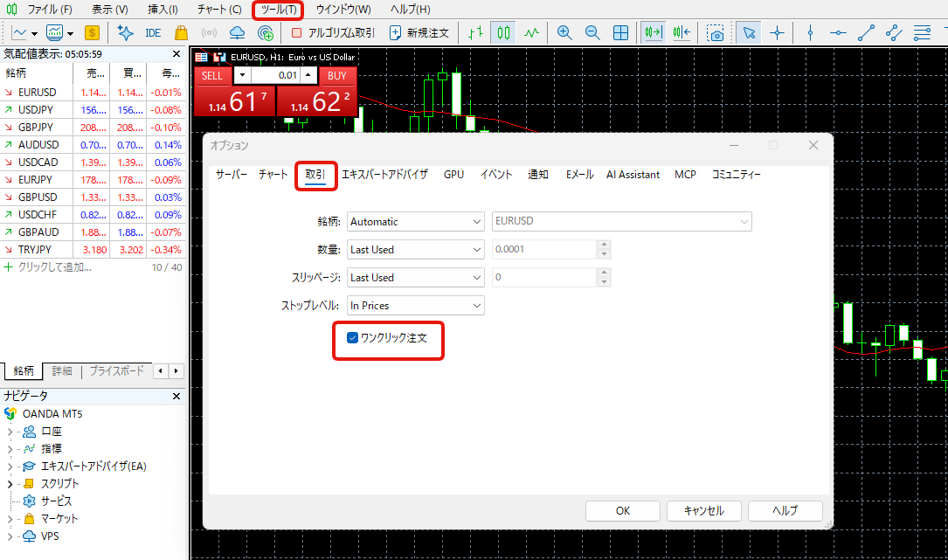Open the 銘柄 Automatic dropdown
The image size is (948, 560).
(x=415, y=221)
